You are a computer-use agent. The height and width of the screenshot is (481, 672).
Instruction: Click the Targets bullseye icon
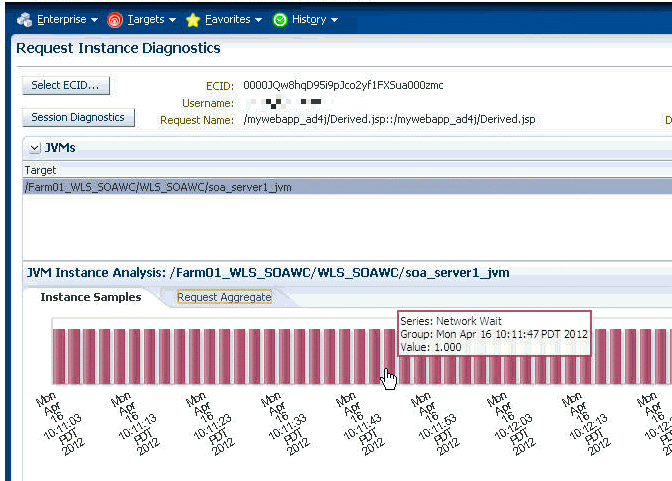click(x=115, y=20)
